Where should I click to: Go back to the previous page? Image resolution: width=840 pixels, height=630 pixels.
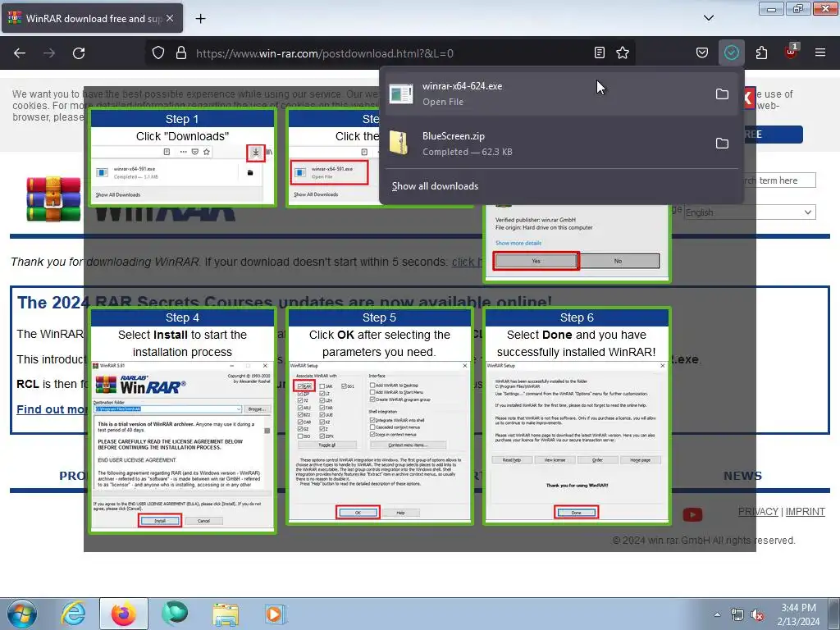(x=20, y=53)
